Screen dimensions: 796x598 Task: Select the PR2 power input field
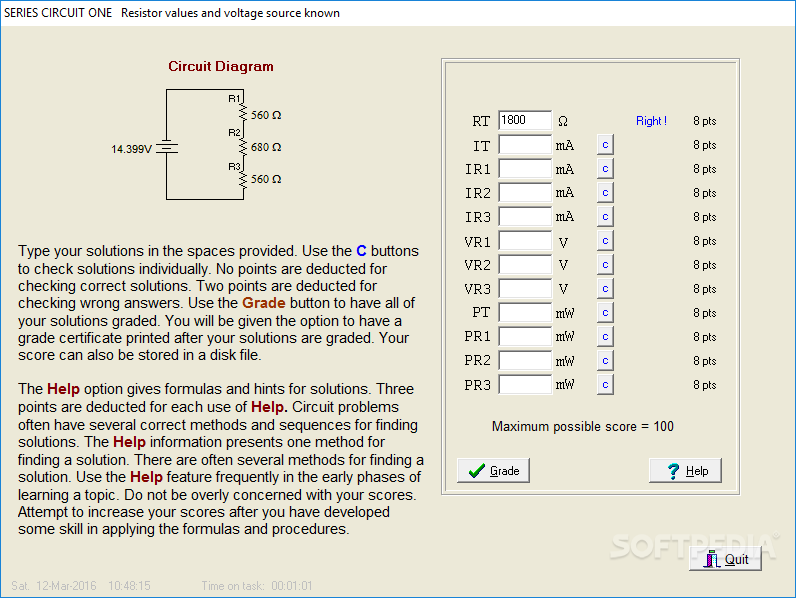click(525, 361)
